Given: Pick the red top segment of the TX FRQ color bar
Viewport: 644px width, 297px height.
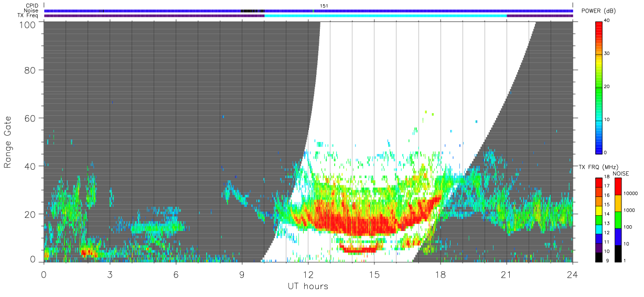Looking at the screenshot, I should 598,183.
